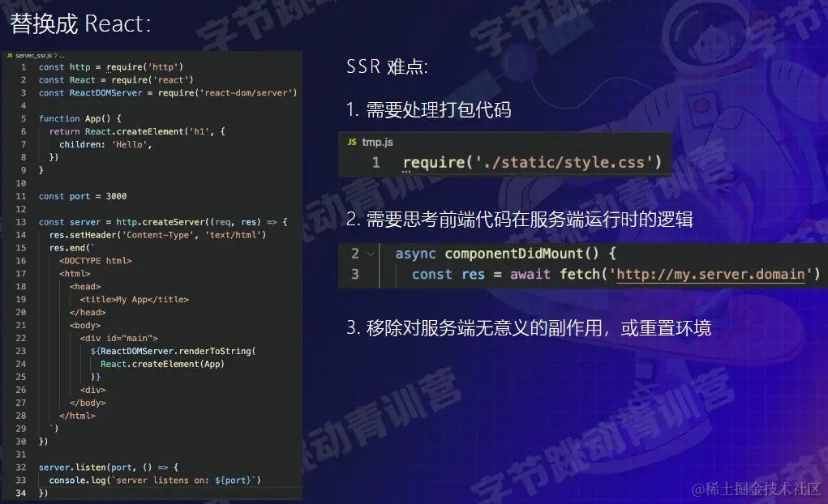Click the require('./static/style.css') code line

point(532,162)
